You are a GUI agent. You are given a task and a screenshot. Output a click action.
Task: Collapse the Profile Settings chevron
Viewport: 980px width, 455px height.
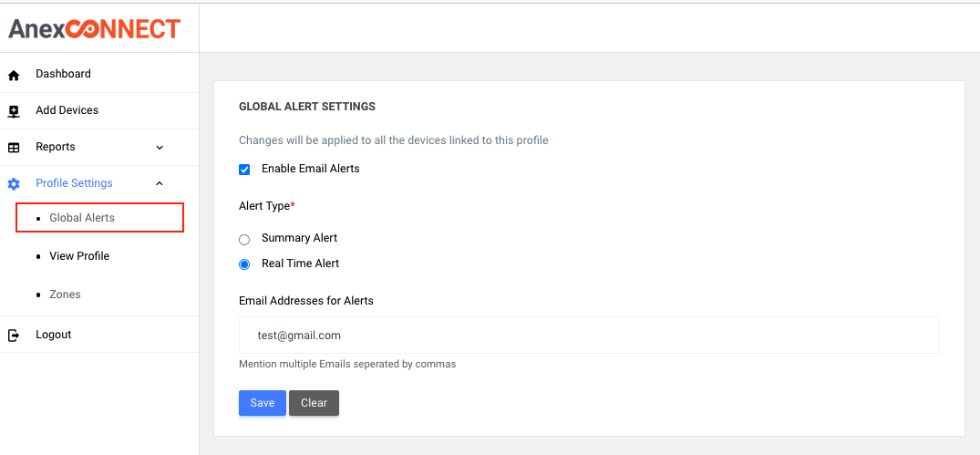pyautogui.click(x=160, y=183)
